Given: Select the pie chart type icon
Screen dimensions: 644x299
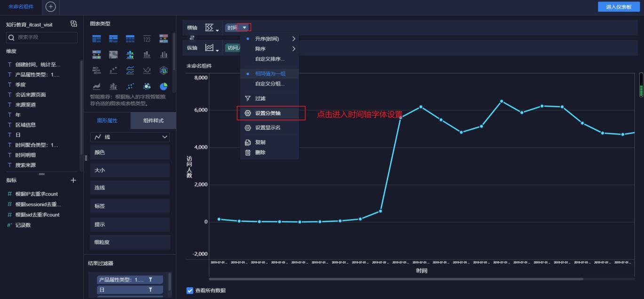Looking at the screenshot, I should [163, 86].
